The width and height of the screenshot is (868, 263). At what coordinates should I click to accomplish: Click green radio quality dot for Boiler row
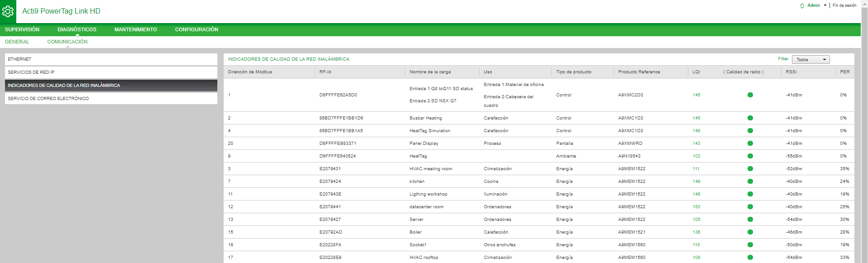pyautogui.click(x=750, y=232)
